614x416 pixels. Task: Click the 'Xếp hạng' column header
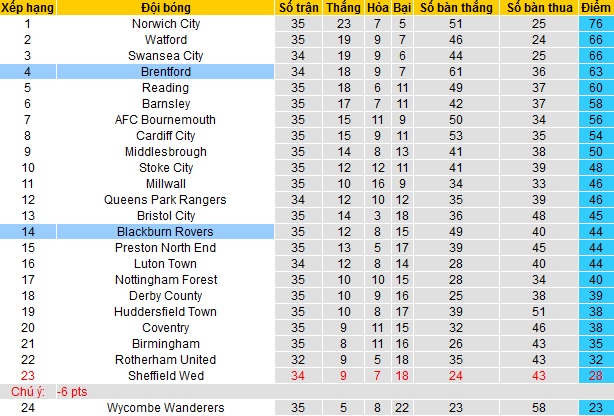click(27, 8)
